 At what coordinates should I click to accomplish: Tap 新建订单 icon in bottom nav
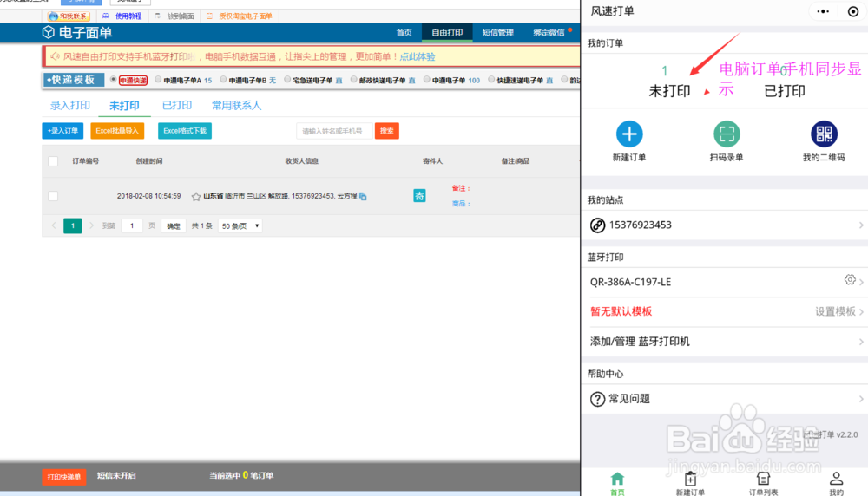690,479
